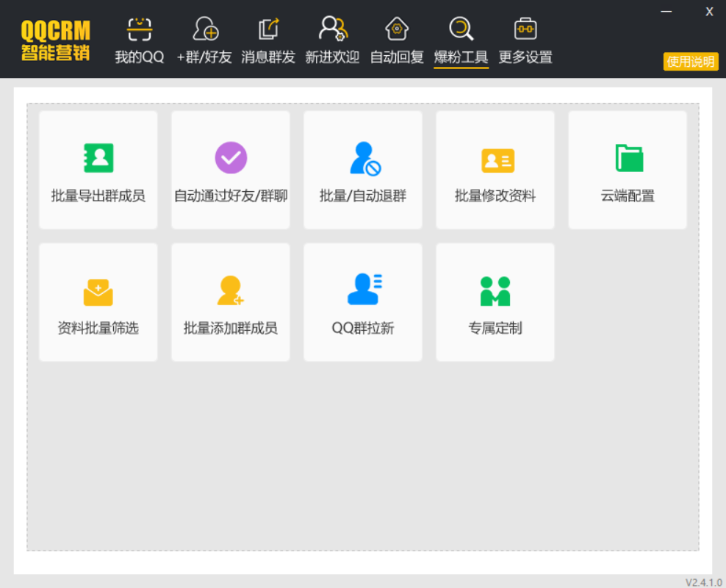Viewport: 726px width, 588px height.
Task: Click the green people 专属定制 icon
Action: pyautogui.click(x=495, y=291)
